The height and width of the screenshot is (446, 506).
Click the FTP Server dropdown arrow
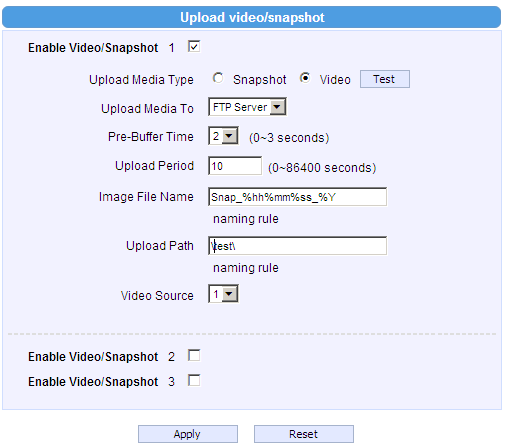(x=277, y=107)
